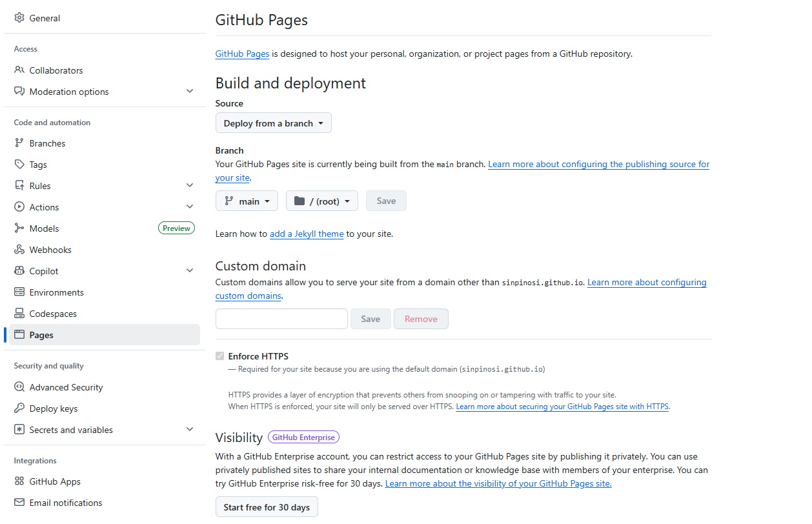
Task: Click Start free for 30 days
Action: coord(267,507)
